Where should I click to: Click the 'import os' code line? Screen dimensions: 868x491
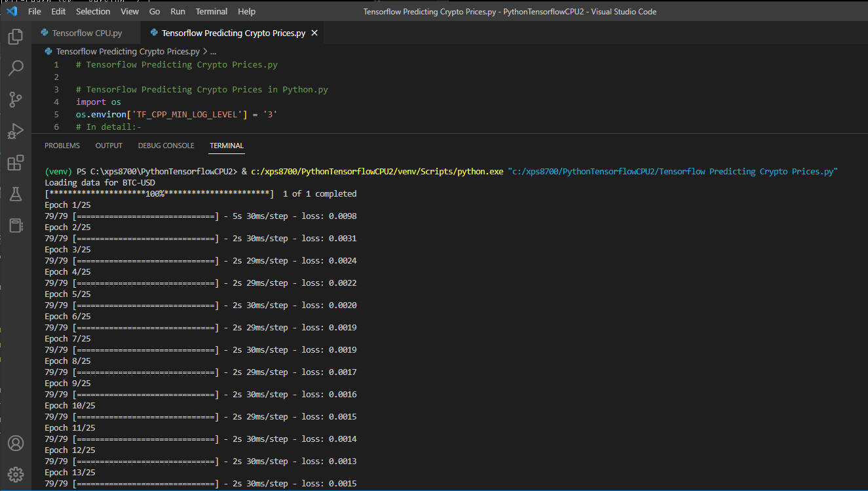(x=98, y=102)
